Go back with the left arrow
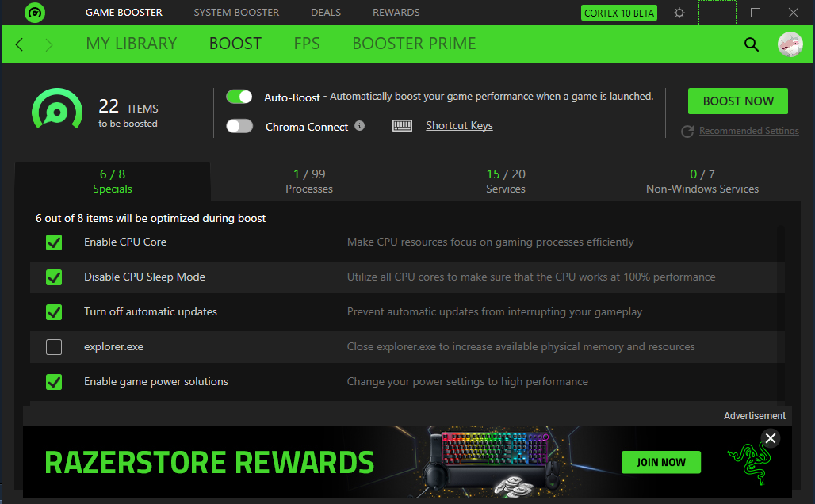815x504 pixels. click(19, 44)
